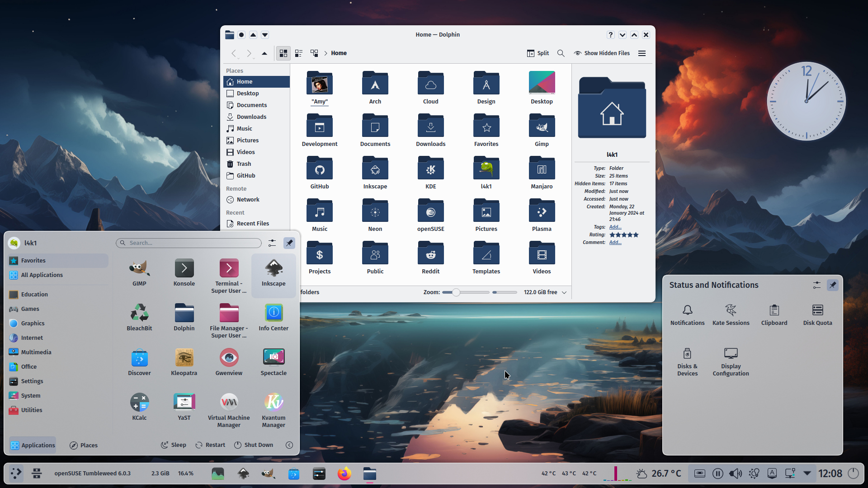This screenshot has width=868, height=488.
Task: Open Clipboard in Status and Notifications
Action: tap(774, 315)
